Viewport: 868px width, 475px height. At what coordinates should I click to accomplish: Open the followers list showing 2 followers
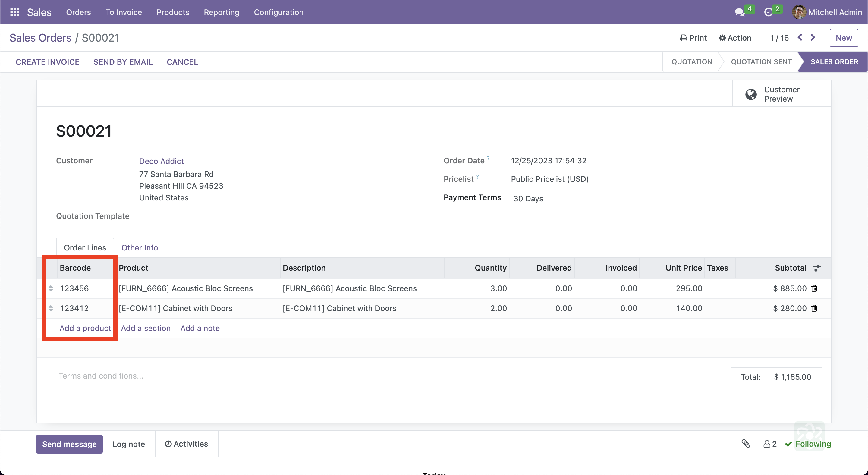click(769, 444)
